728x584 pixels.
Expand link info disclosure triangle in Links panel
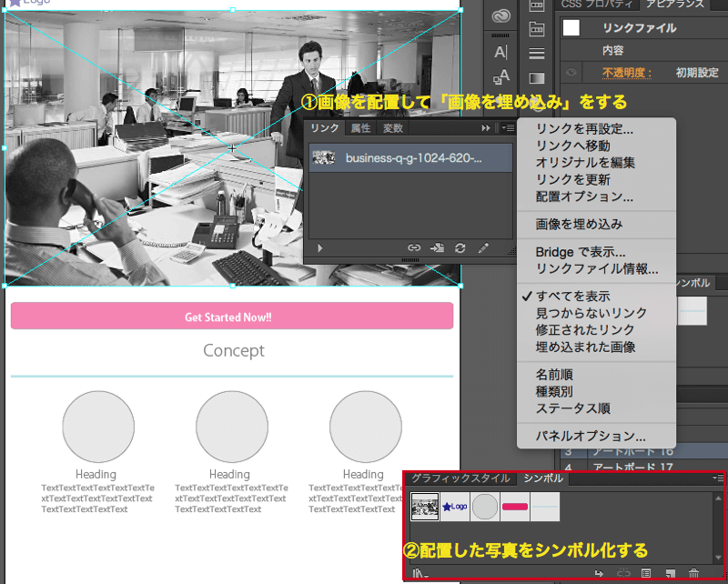coord(320,248)
